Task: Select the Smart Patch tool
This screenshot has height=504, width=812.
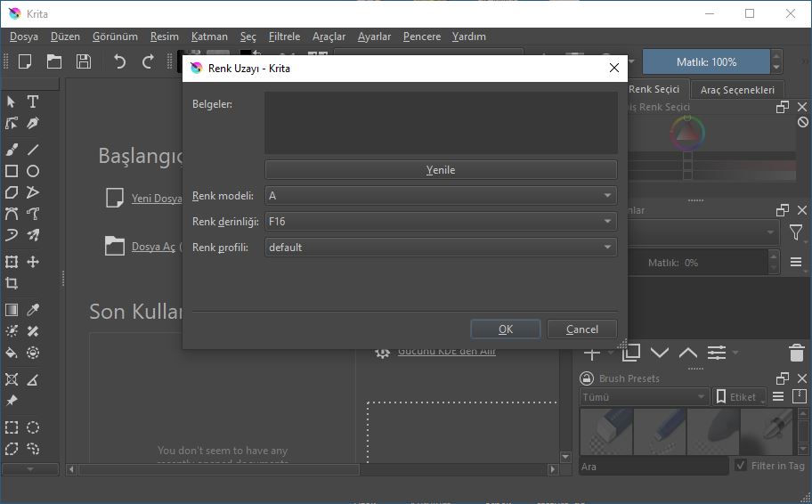Action: (33, 331)
